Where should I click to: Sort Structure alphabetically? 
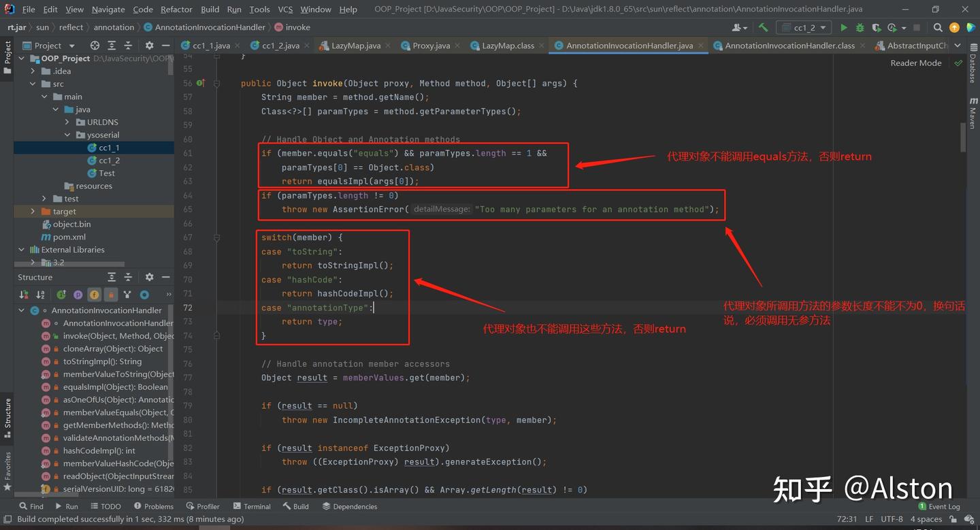pos(41,295)
